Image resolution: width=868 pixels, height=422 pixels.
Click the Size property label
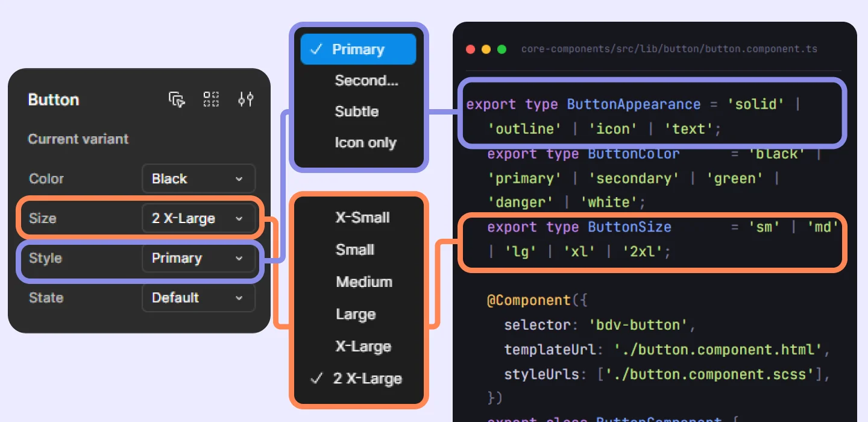pos(42,218)
